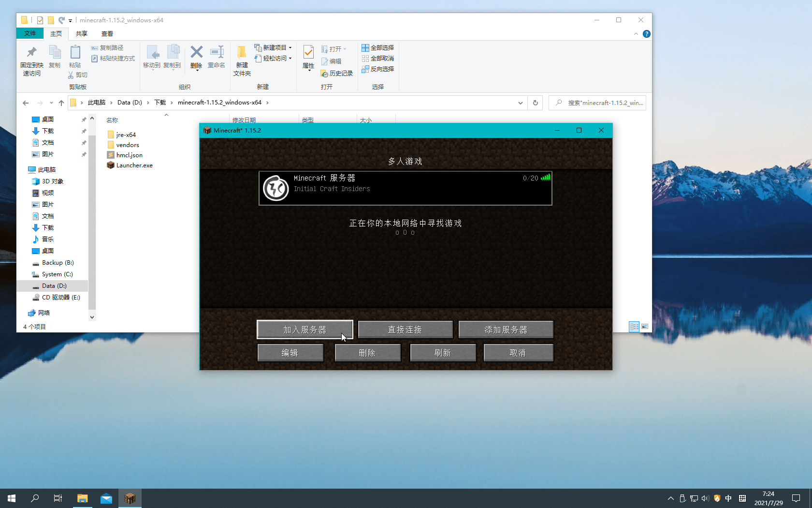Click Pin to Quick Access (固定到快速访问) icon

click(x=32, y=52)
